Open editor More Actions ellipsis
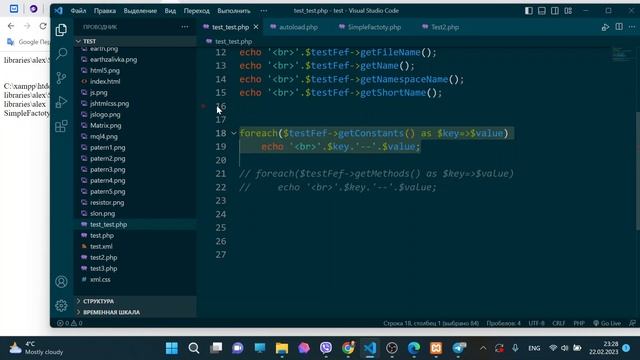 click(632, 27)
